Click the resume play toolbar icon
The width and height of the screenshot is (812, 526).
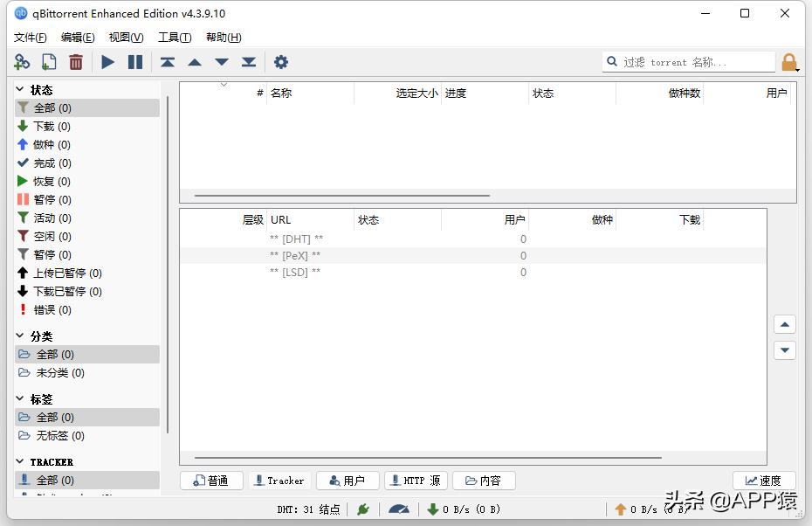click(107, 62)
